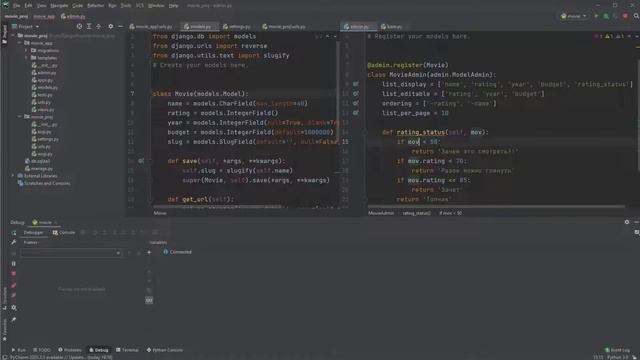Open the Python Console tool window button
Screen dimensions: 640x360
pyautogui.click(x=165, y=350)
